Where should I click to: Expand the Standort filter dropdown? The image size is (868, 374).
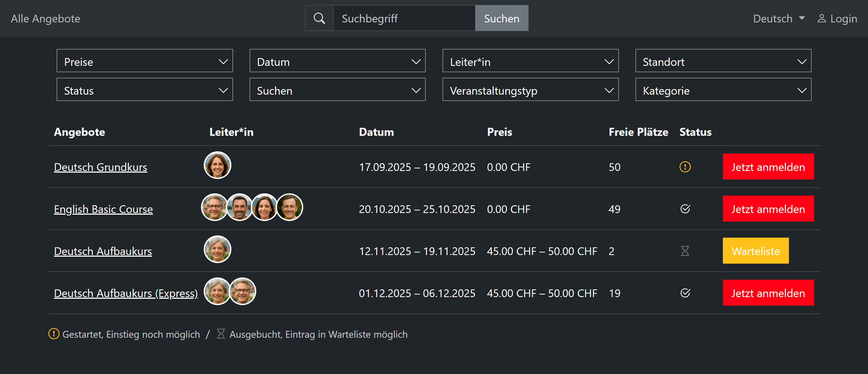(x=723, y=61)
